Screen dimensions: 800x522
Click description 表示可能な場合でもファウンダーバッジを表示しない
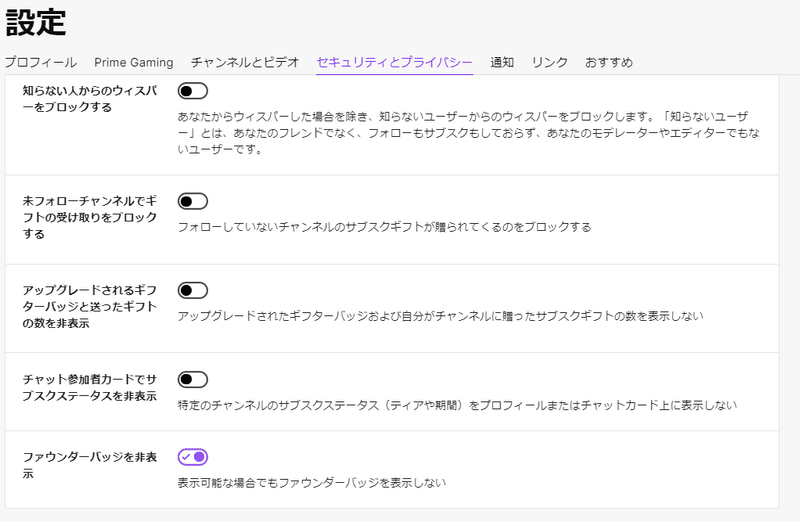[x=312, y=483]
